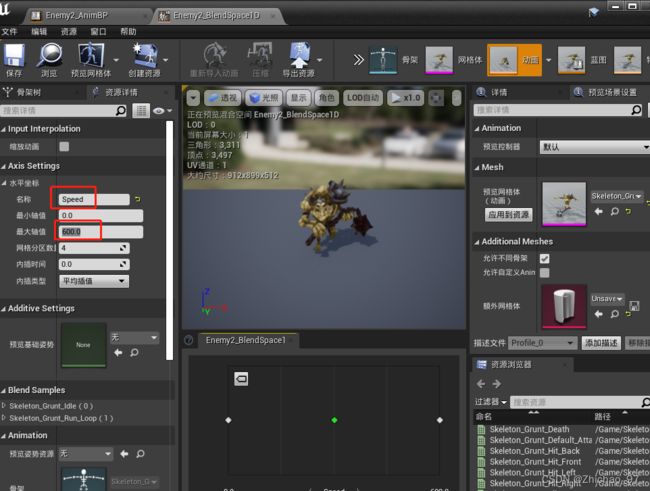This screenshot has width=650, height=491.
Task: Open the preview controller 默认 dropdown
Action: (x=594, y=147)
